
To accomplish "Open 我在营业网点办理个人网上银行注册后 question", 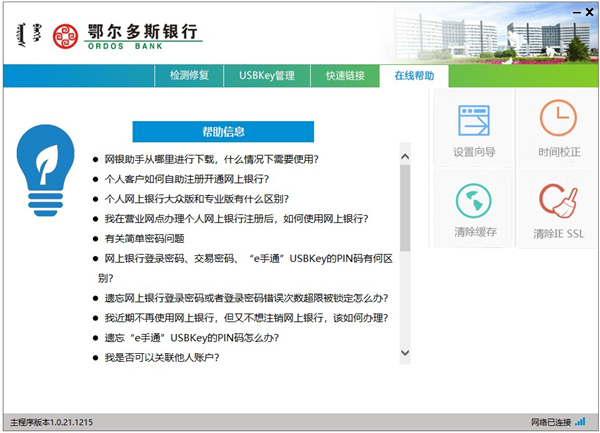I will point(236,219).
